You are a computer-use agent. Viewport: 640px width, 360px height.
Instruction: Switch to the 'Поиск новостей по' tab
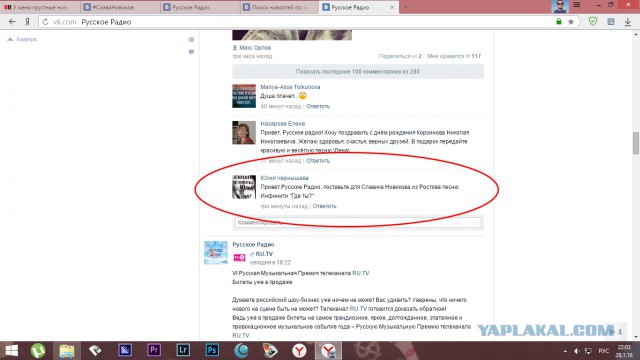click(x=280, y=7)
